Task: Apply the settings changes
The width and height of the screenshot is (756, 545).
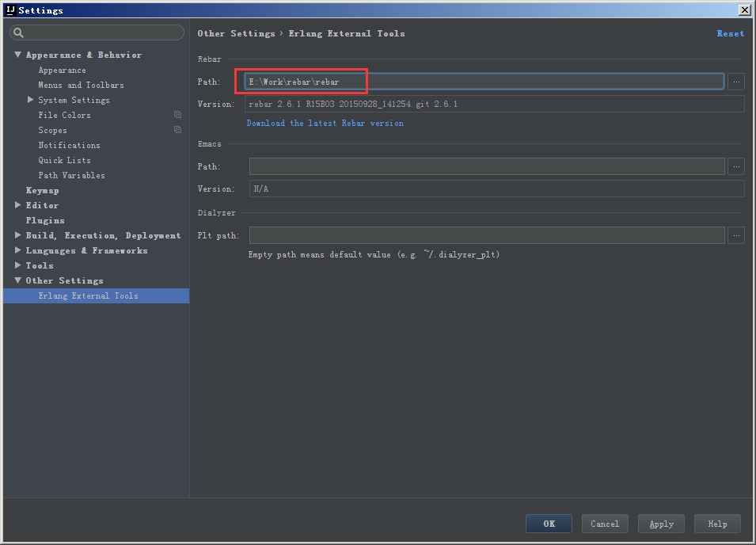Action: 660,523
